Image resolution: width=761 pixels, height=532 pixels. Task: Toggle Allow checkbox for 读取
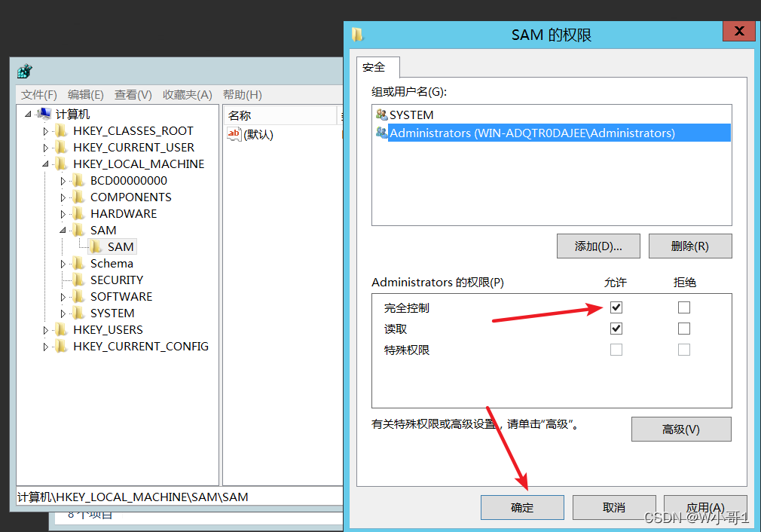(x=616, y=329)
